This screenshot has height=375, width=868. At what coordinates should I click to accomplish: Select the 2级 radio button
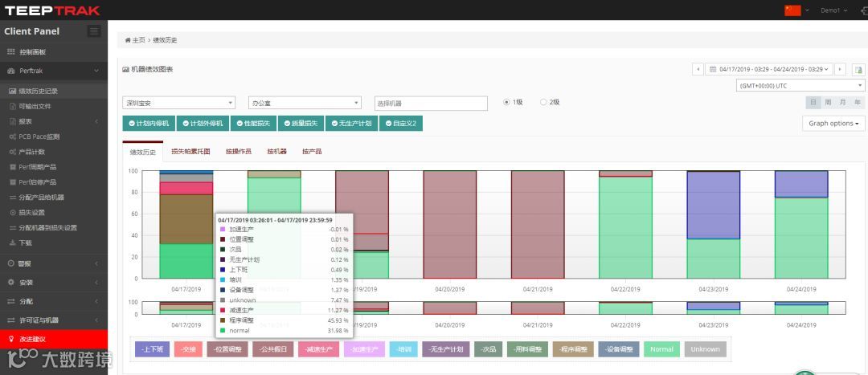pyautogui.click(x=543, y=102)
